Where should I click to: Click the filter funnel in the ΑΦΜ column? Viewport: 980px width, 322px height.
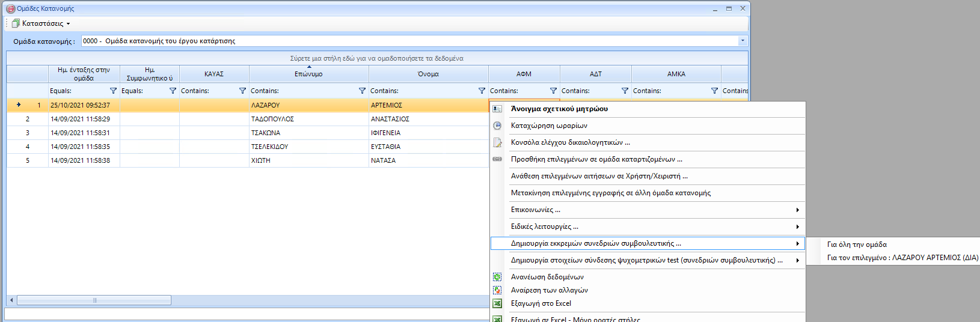553,91
